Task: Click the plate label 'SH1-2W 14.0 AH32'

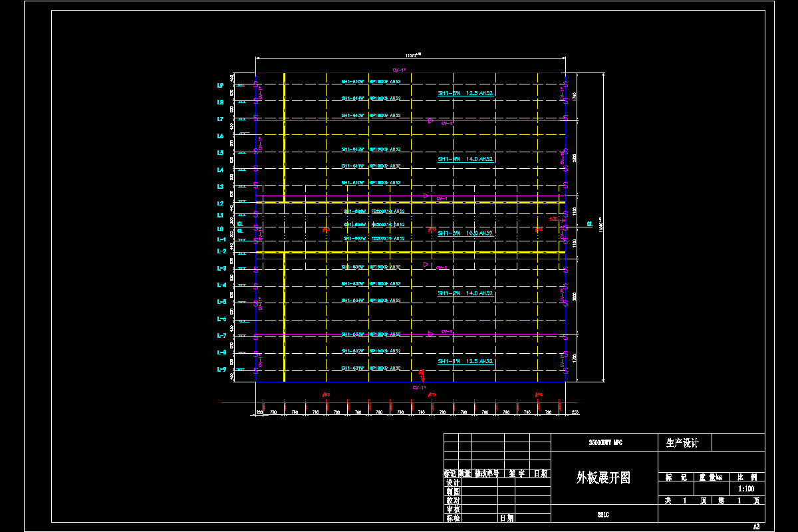Action: tap(465, 293)
